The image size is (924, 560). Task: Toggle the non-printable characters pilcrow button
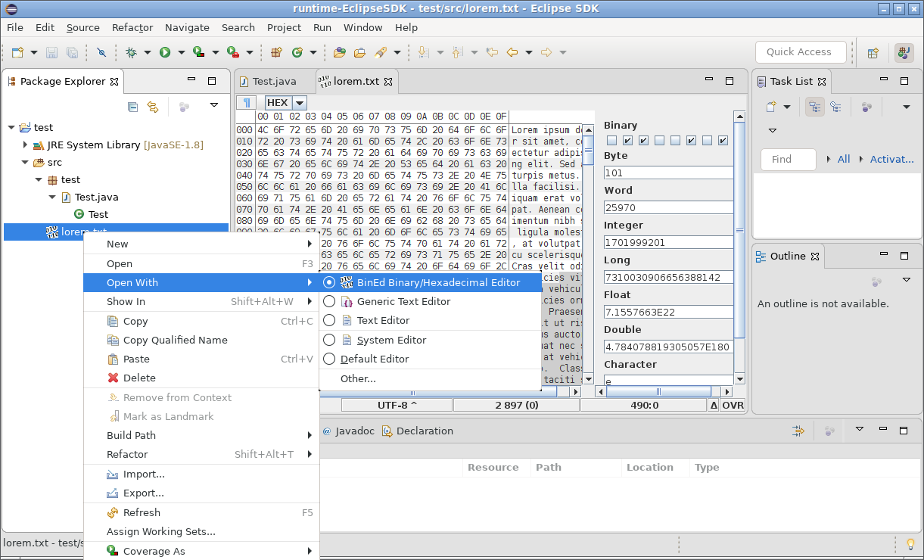pyautogui.click(x=246, y=103)
